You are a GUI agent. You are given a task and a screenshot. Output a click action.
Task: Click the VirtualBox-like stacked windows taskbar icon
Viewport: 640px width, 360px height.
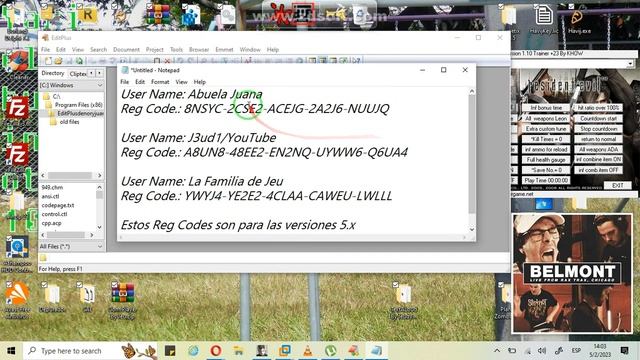[x=285, y=351]
